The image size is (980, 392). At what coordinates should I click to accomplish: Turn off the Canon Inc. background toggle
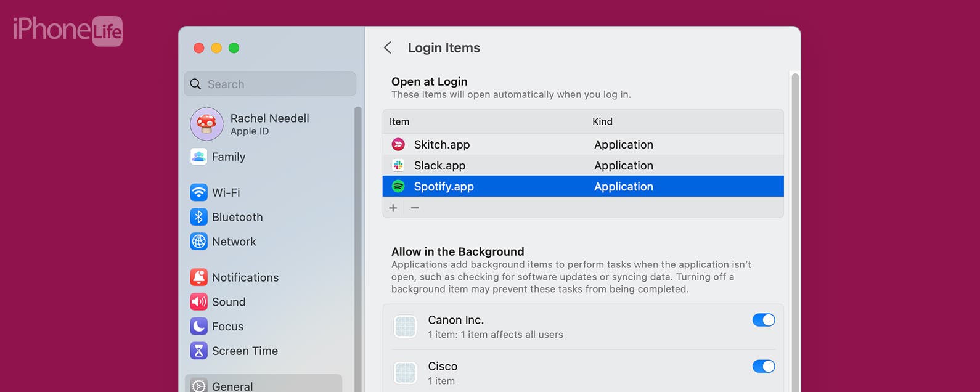(764, 320)
